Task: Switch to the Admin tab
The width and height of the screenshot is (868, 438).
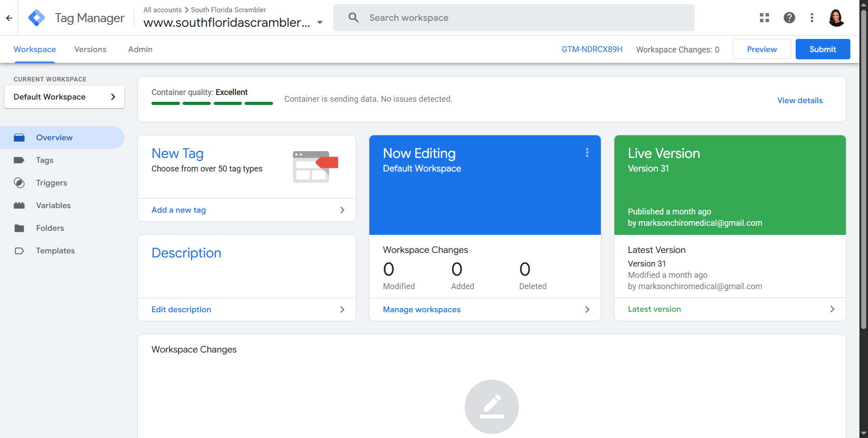Action: pyautogui.click(x=140, y=49)
